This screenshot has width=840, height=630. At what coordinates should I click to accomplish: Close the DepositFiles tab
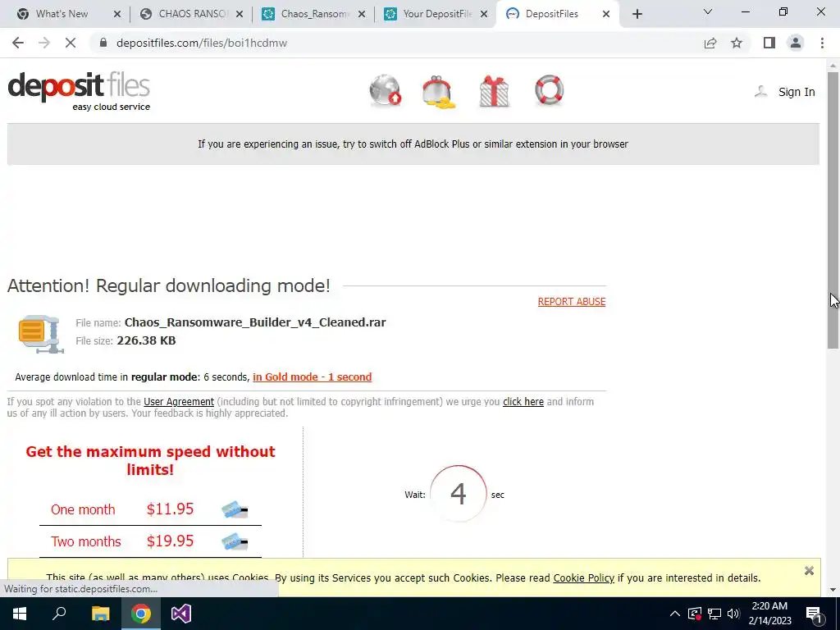point(606,15)
